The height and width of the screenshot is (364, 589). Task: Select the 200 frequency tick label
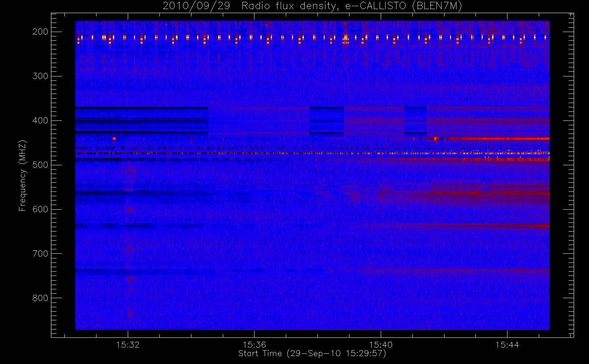pos(40,32)
